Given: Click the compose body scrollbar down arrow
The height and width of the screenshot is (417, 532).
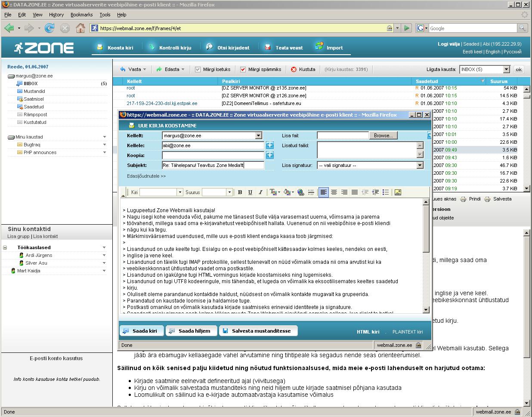Looking at the screenshot, I should pos(426,310).
